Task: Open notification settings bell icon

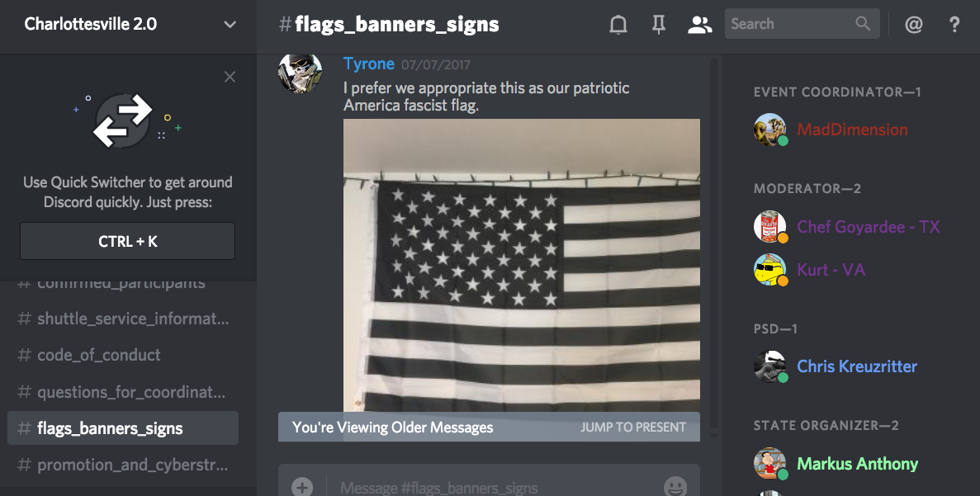Action: [x=618, y=25]
